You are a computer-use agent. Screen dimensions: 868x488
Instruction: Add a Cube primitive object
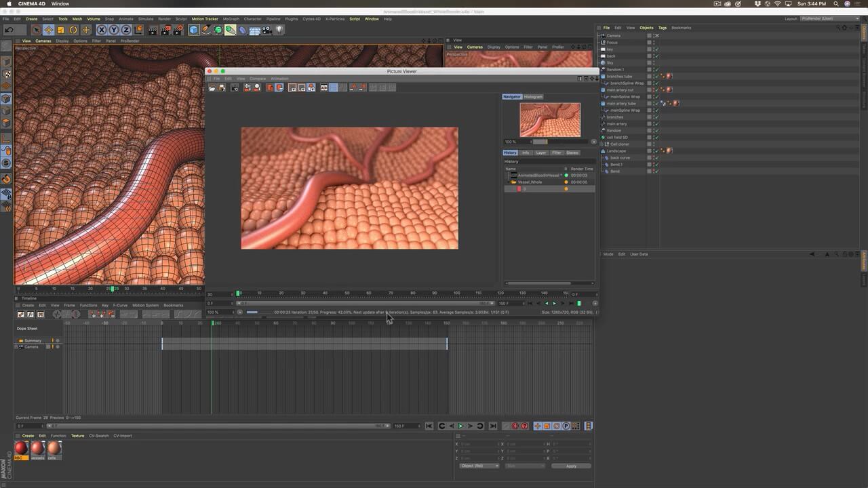[x=194, y=30]
